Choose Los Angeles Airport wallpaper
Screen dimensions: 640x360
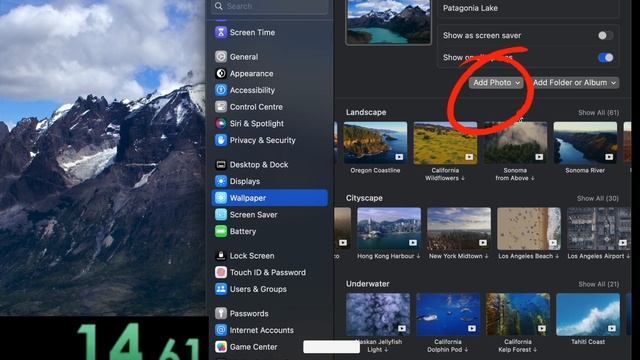(x=599, y=229)
